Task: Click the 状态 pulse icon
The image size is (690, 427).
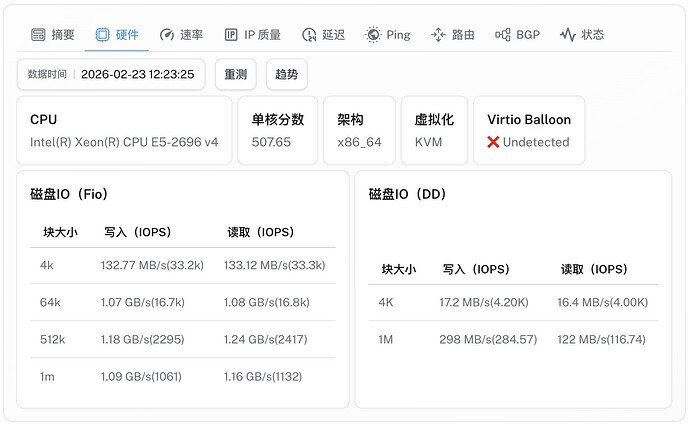Action: [568, 34]
